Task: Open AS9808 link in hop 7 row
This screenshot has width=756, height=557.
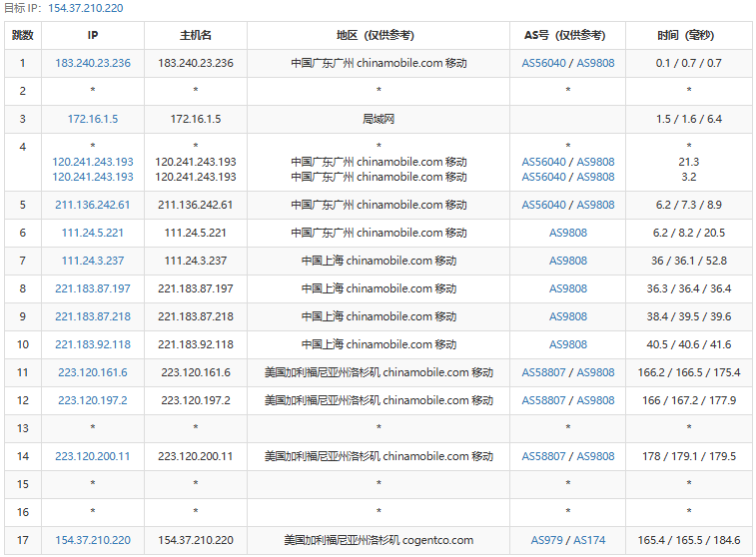Action: click(x=568, y=261)
